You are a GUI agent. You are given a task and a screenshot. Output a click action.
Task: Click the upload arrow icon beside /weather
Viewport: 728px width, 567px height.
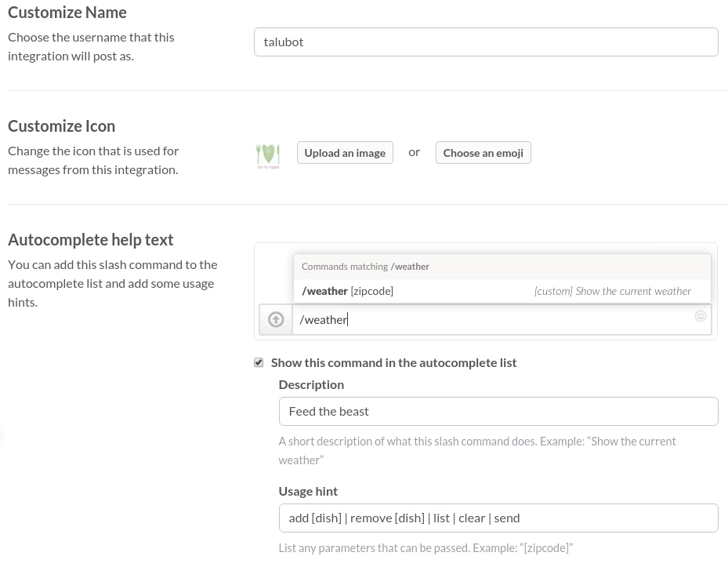click(276, 319)
